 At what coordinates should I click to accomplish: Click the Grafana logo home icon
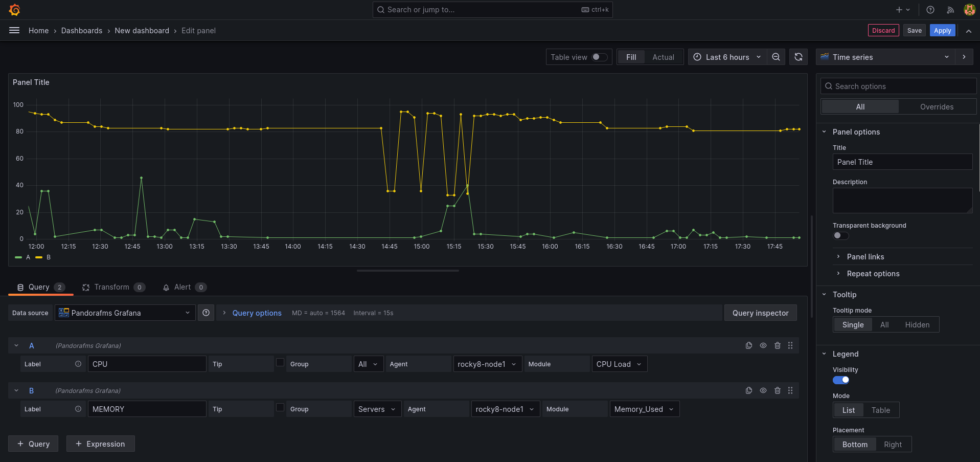[x=15, y=10]
